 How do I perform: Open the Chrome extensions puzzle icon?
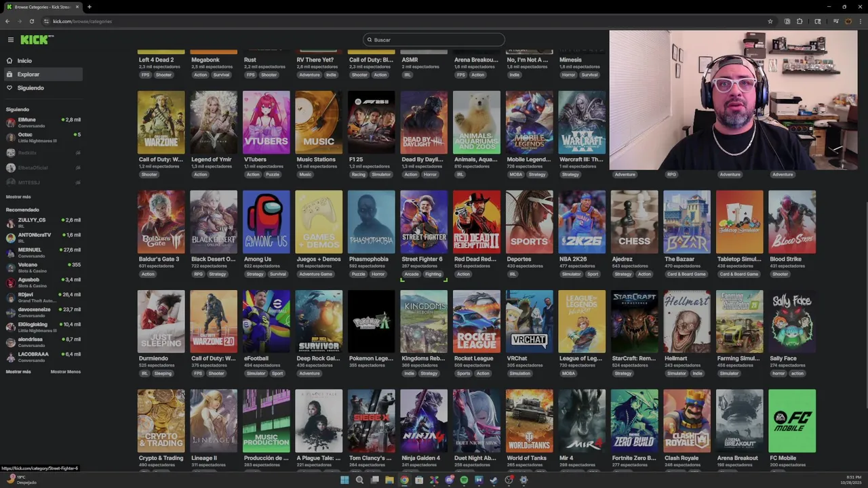click(x=800, y=21)
